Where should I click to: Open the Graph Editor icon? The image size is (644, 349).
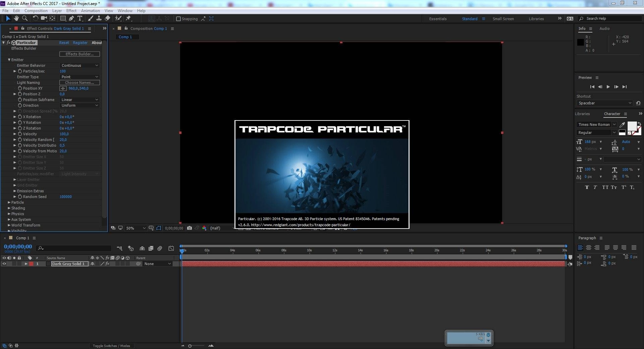(x=171, y=248)
